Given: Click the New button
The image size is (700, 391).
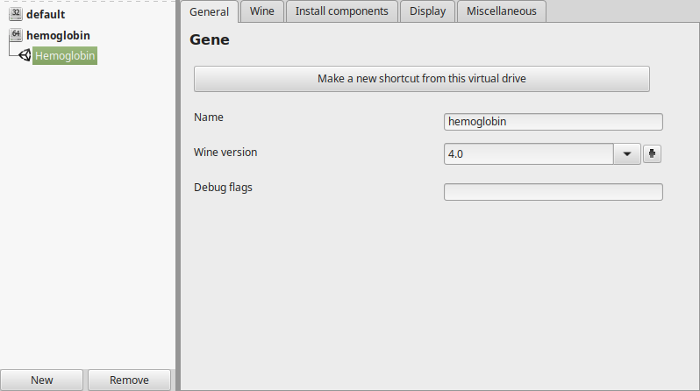Looking at the screenshot, I should [x=42, y=380].
